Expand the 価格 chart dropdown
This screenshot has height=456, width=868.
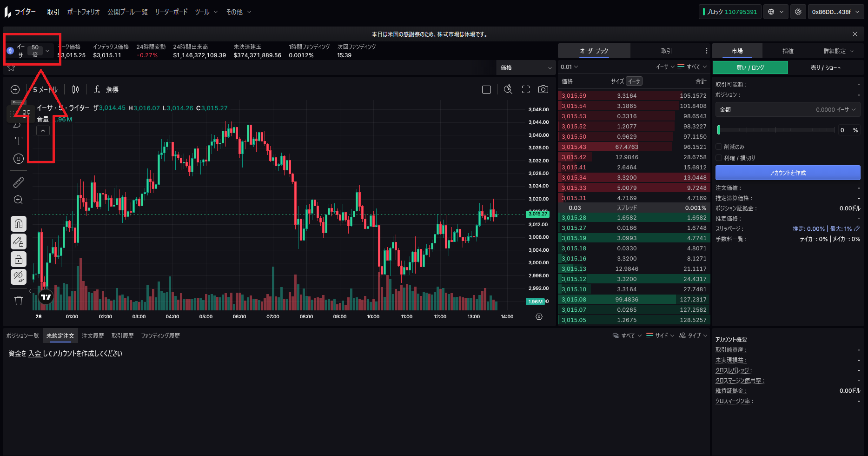[525, 68]
